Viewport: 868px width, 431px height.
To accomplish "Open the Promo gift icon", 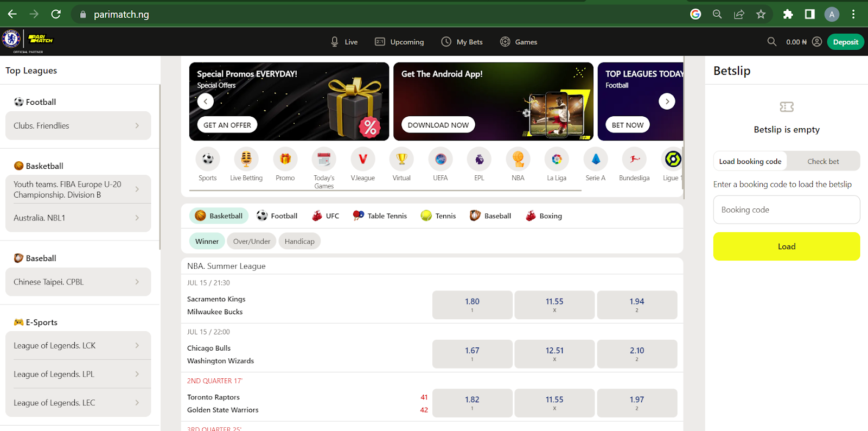I will (x=285, y=159).
